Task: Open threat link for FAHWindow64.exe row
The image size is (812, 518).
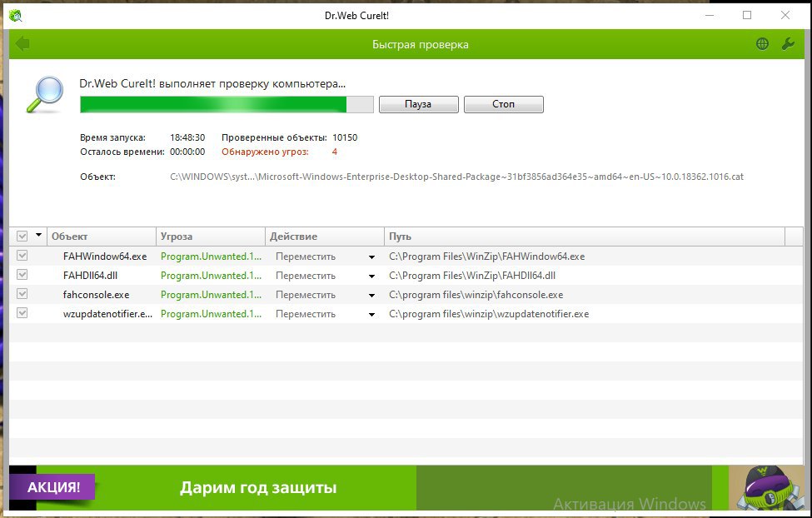Action: [211, 257]
